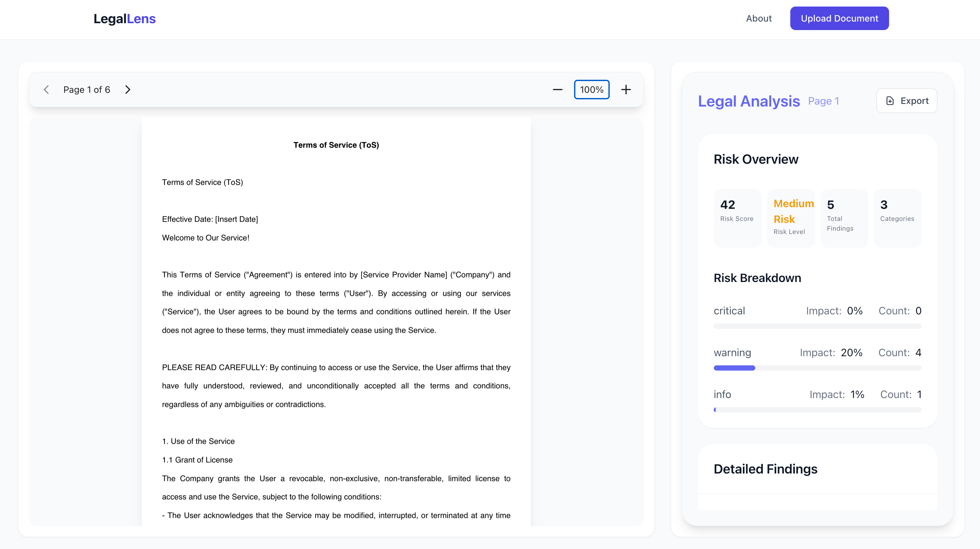The height and width of the screenshot is (549, 980).
Task: Click the zoom out minus icon
Action: point(557,90)
